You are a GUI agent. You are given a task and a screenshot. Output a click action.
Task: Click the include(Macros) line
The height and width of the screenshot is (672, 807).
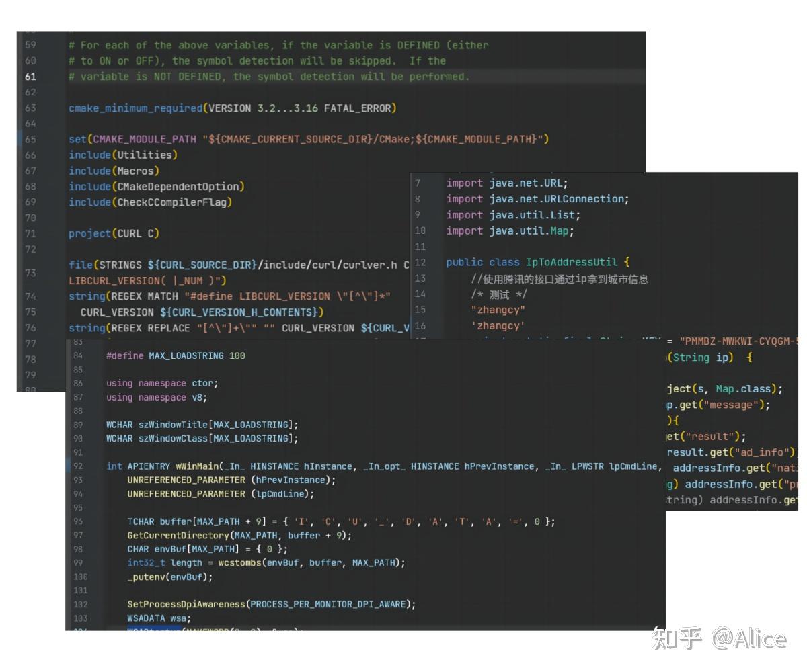click(114, 171)
